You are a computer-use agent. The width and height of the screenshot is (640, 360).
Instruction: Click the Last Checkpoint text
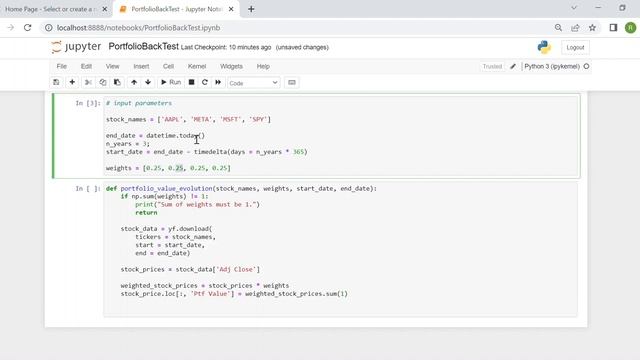[x=226, y=47]
